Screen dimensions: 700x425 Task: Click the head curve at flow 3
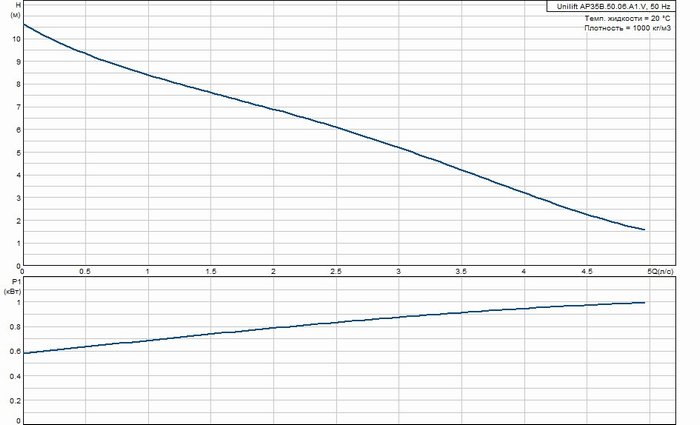click(399, 146)
